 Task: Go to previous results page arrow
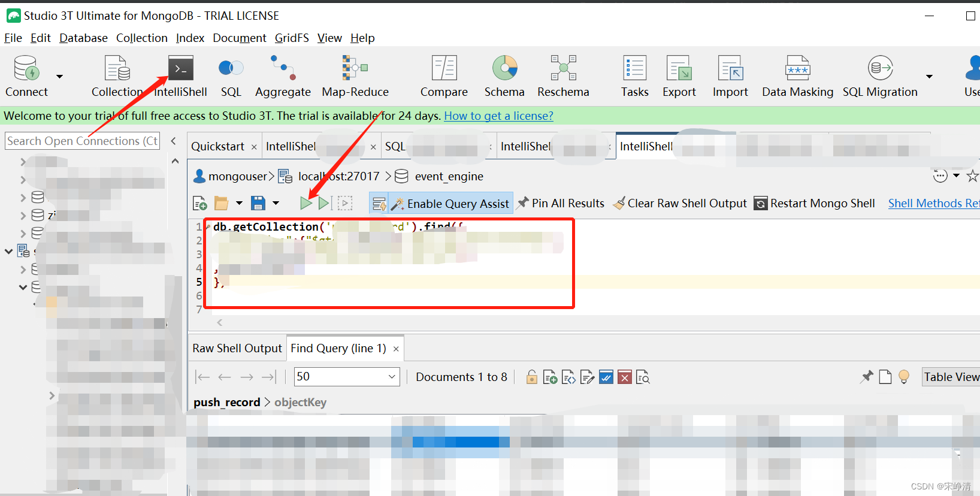pyautogui.click(x=225, y=377)
